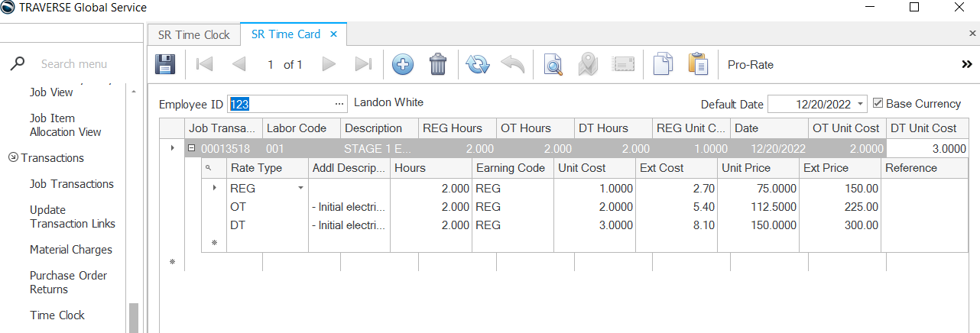
Task: Click the map pin icon
Action: point(587,65)
